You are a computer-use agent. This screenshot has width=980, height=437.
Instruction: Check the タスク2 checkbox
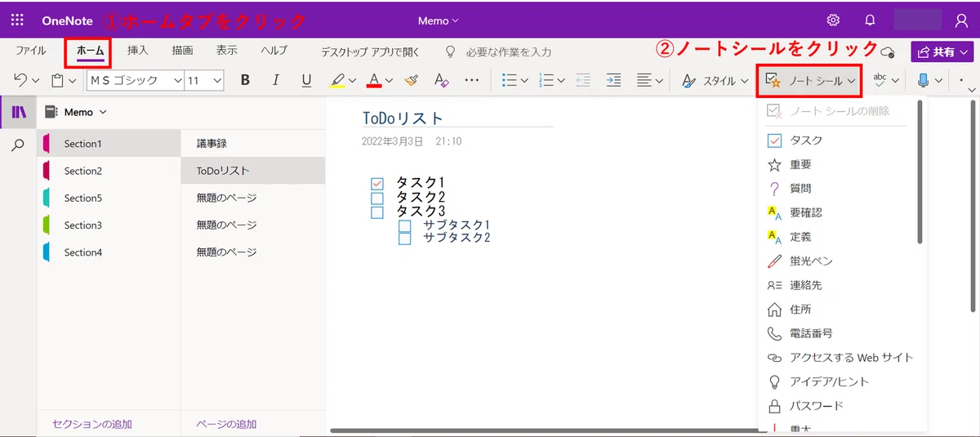pos(377,198)
